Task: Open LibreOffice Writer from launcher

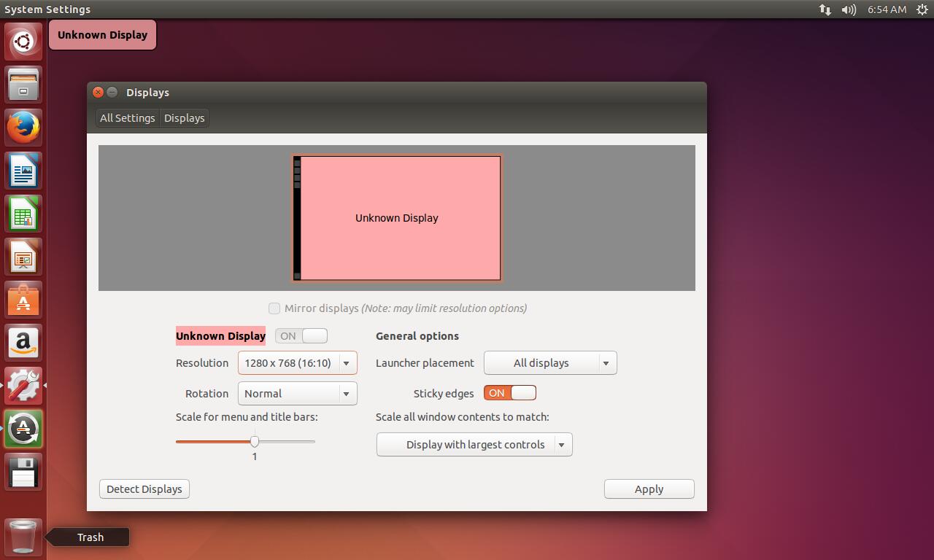Action: [23, 171]
